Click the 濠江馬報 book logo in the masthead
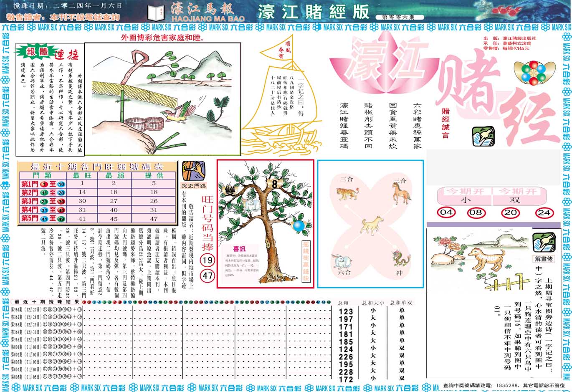 156,12
